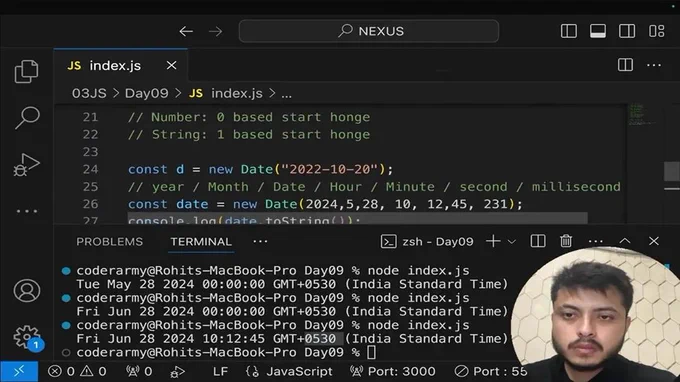The height and width of the screenshot is (382, 680).
Task: Open the Customize Layout icon
Action: click(x=656, y=31)
